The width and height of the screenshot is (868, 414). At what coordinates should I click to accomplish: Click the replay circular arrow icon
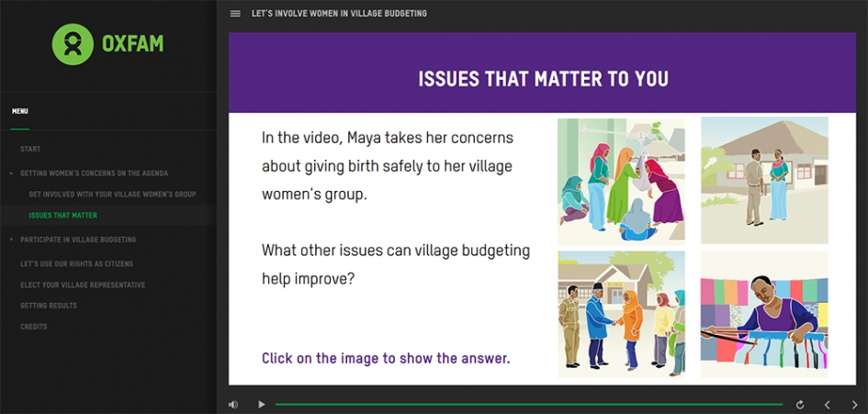point(800,404)
